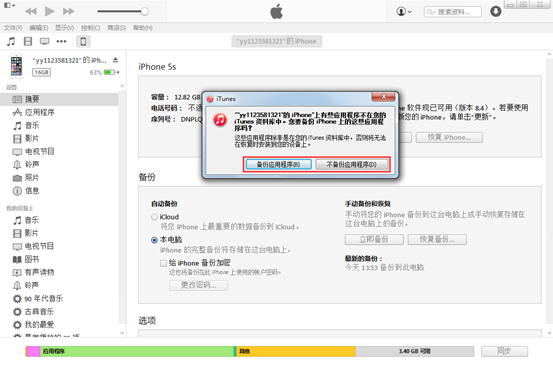Click the yy1123581321 的 iPhone tab

(276, 41)
